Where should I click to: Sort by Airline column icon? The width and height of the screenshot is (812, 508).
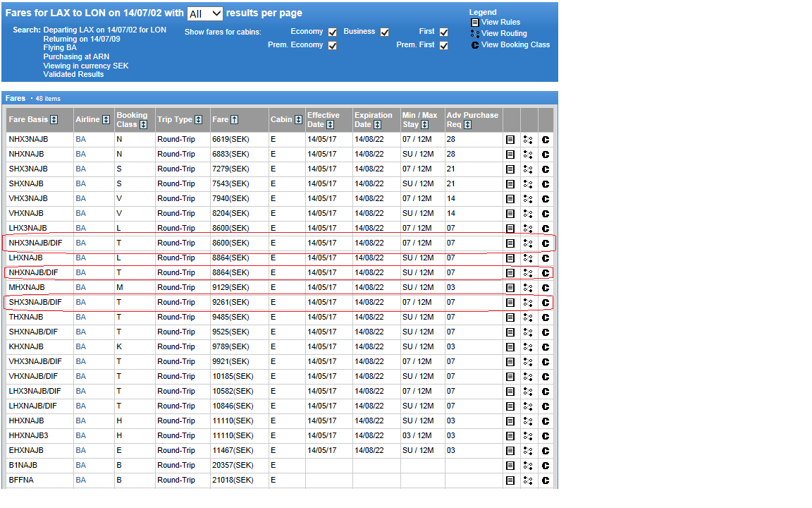tap(106, 120)
